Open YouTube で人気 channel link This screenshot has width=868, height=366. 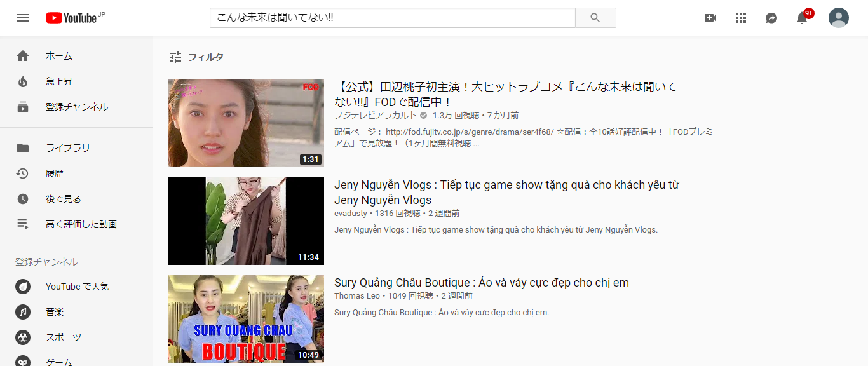pos(78,287)
